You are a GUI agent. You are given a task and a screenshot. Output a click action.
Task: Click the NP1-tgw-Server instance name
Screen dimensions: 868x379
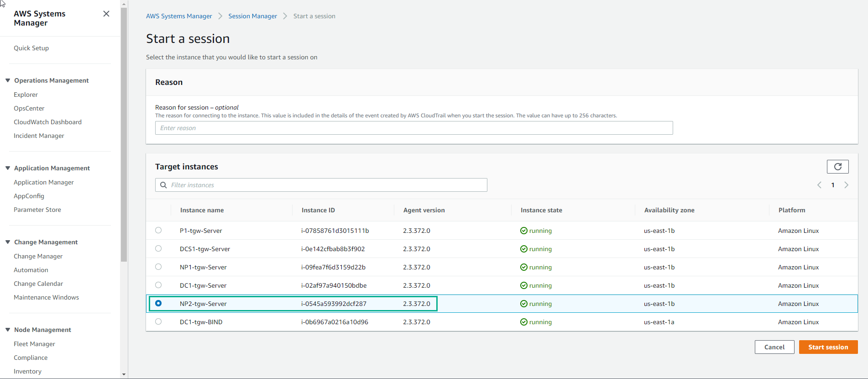pos(203,267)
